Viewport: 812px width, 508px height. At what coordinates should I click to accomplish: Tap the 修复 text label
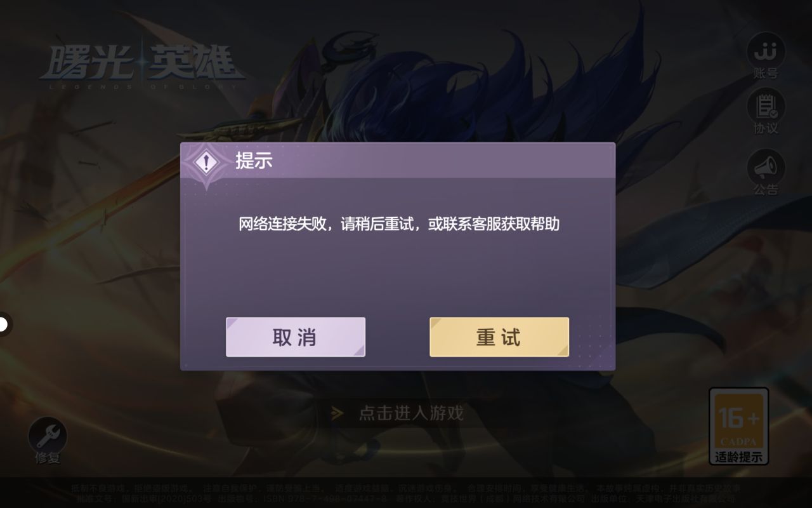coord(48,458)
